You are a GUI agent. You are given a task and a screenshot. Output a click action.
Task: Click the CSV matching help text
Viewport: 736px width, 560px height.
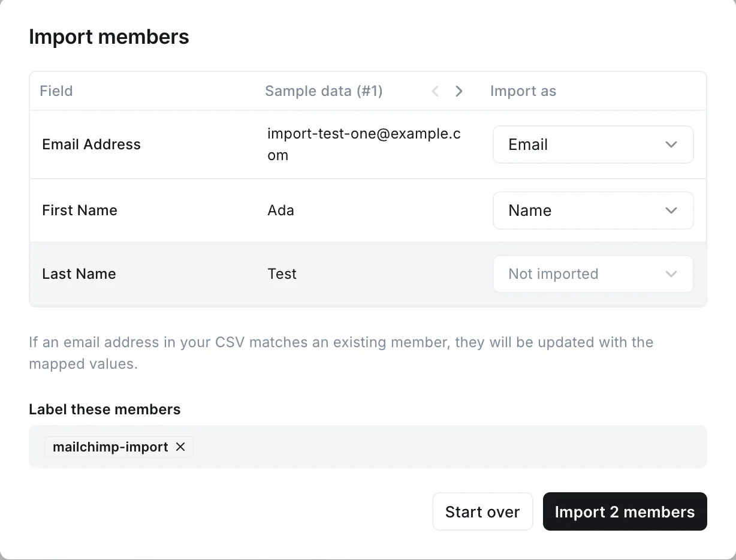(341, 353)
